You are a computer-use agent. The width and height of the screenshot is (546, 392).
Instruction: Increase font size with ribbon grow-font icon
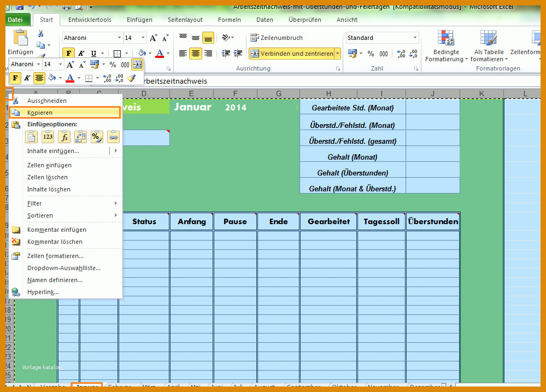point(153,38)
